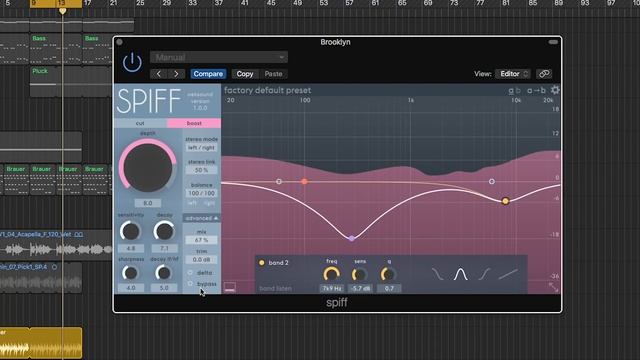Viewport: 640px width, 360px height.
Task: Select the tilt filter shape
Action: click(x=509, y=274)
